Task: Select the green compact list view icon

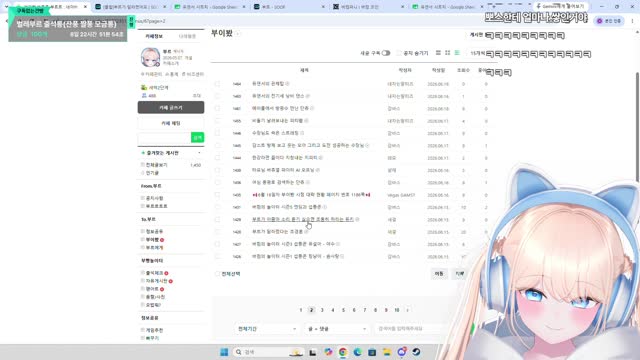Action: click(457, 53)
